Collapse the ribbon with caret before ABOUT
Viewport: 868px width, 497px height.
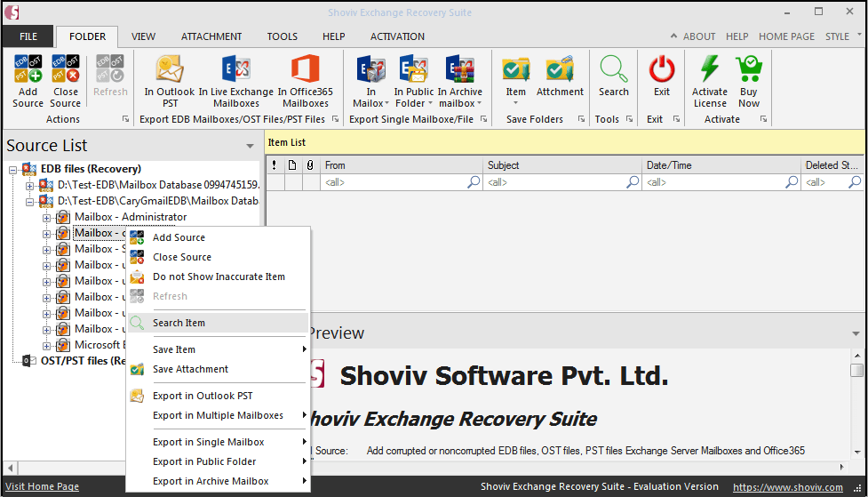tap(673, 36)
